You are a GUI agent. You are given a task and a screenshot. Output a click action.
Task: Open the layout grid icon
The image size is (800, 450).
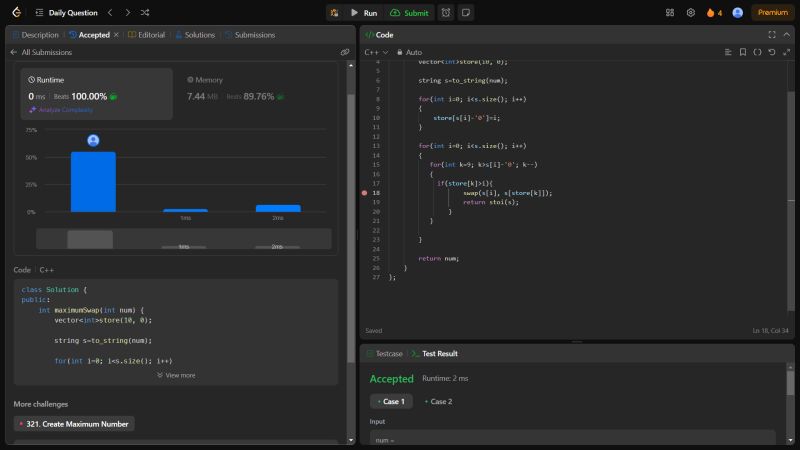coord(669,13)
